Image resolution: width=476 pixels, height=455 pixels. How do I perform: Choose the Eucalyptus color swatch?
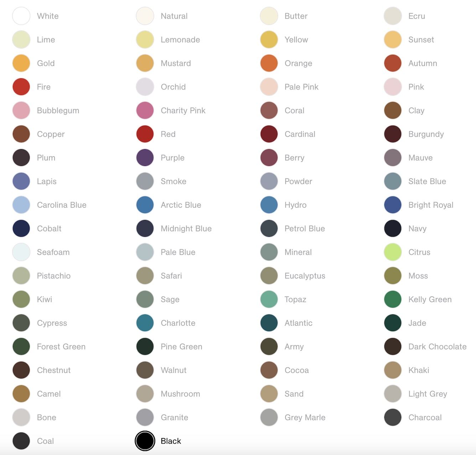tap(269, 276)
